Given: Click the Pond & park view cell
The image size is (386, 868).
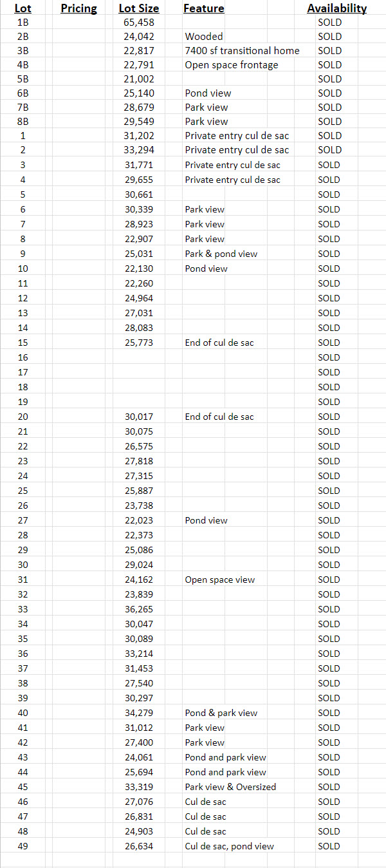Looking at the screenshot, I should tap(221, 713).
